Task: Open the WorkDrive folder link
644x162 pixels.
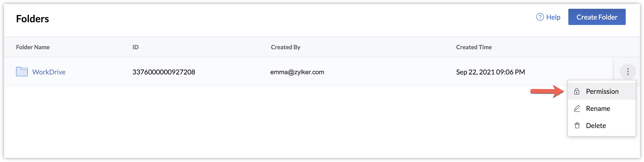Action: (49, 72)
